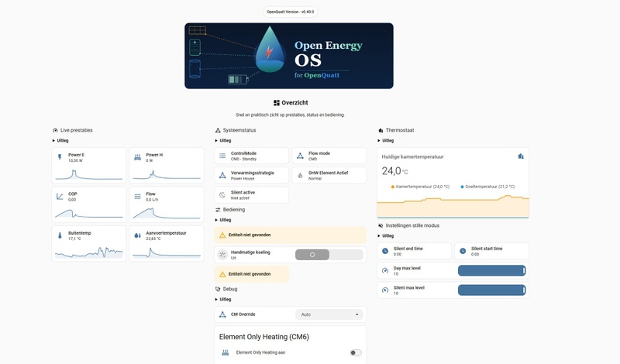The image size is (620, 364).
Task: Click the Silent end time clock icon
Action: pyautogui.click(x=385, y=251)
